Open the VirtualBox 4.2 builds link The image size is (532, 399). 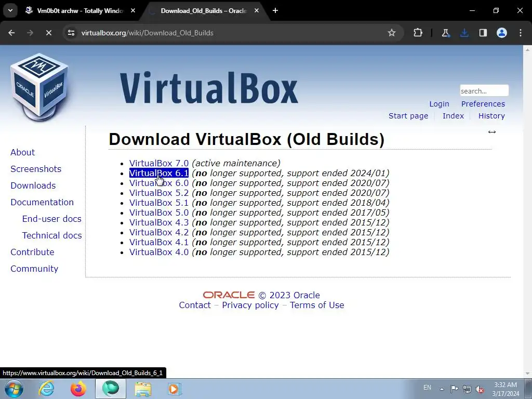point(159,232)
